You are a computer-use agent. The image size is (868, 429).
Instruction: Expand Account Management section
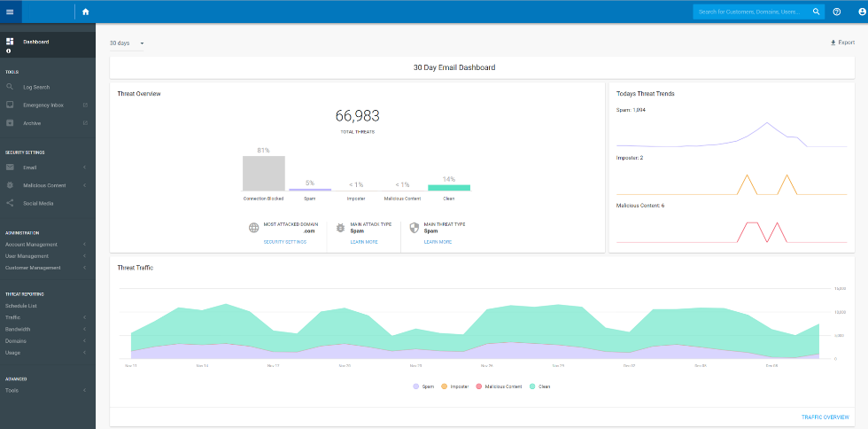[85, 245]
